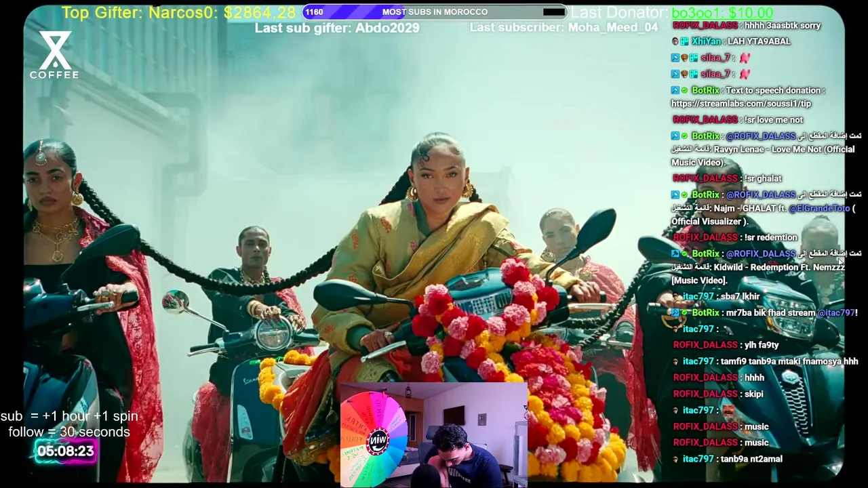The height and width of the screenshot is (488, 868).
Task: Click the @ElGrandeToto mention in chat
Action: point(819,209)
